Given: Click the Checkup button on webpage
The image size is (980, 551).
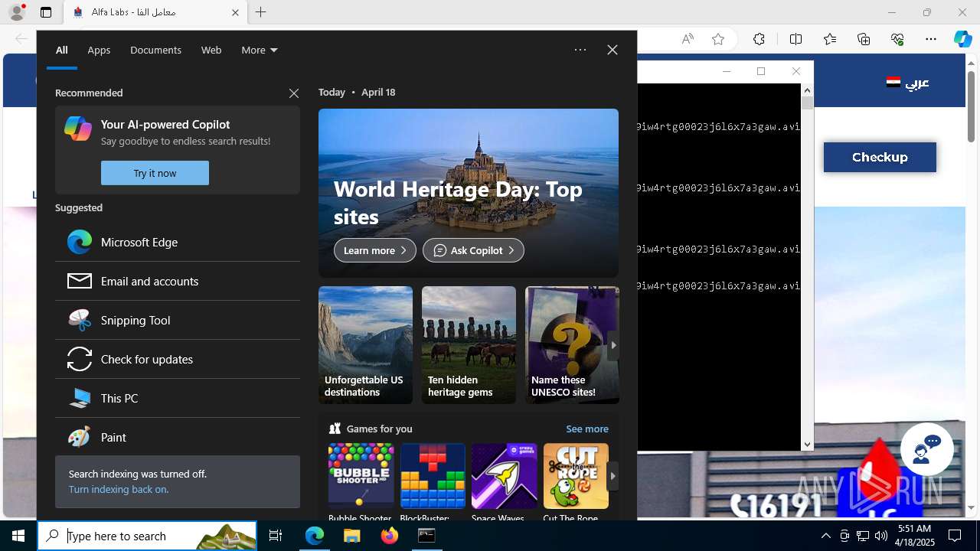Looking at the screenshot, I should [x=880, y=157].
